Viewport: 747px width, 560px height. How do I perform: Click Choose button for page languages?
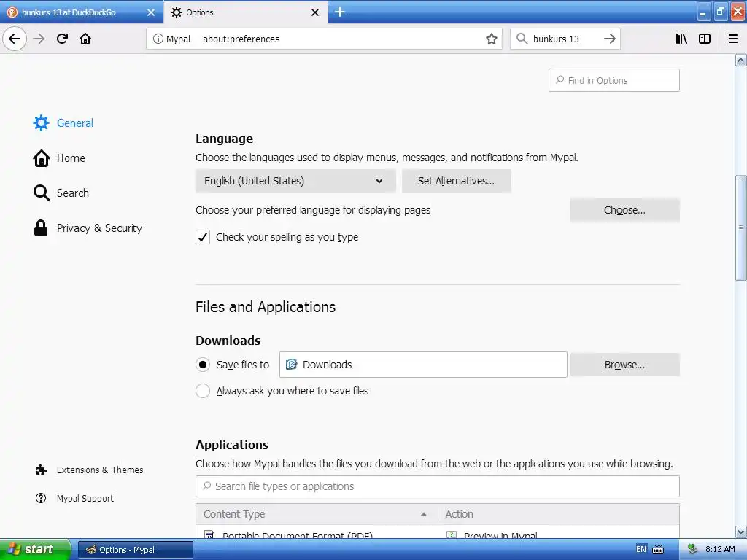pyautogui.click(x=624, y=210)
